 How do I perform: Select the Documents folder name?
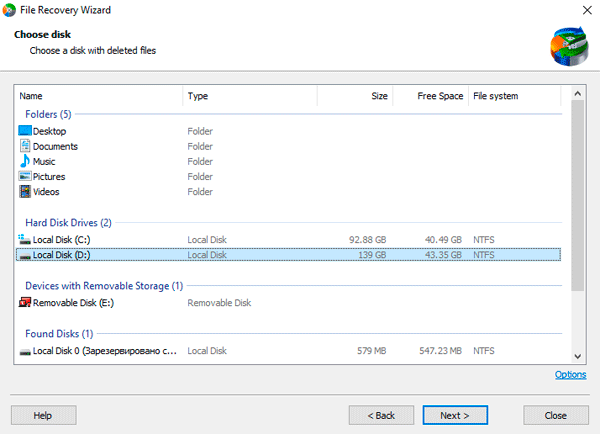click(55, 146)
